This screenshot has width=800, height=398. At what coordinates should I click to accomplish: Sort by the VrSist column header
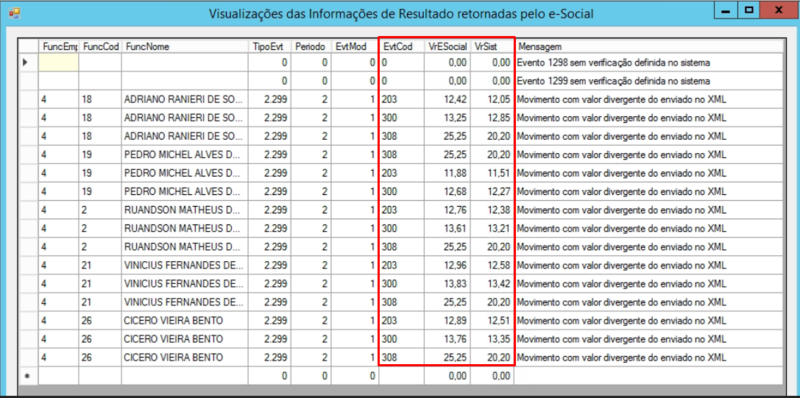point(492,46)
